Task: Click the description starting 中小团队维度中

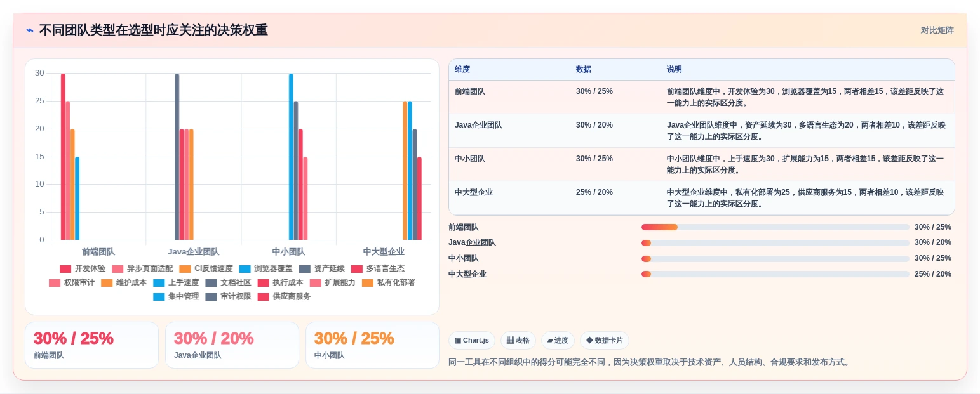Action: (805, 164)
